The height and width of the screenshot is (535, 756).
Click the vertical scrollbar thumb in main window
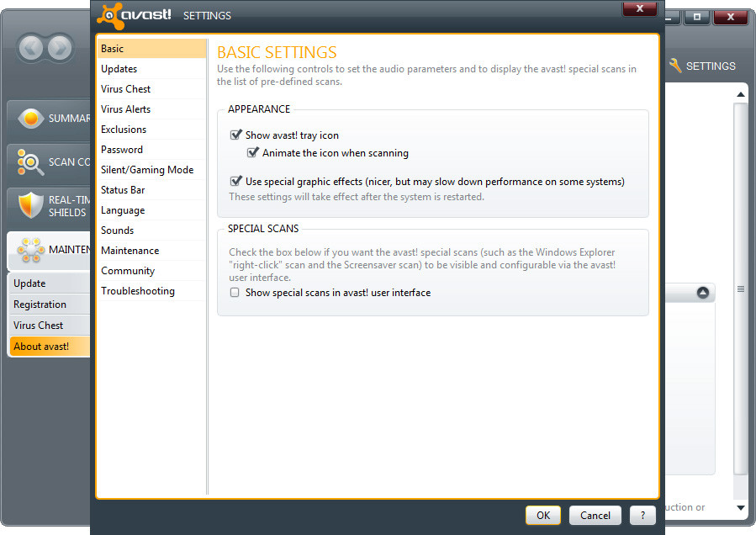(x=741, y=289)
